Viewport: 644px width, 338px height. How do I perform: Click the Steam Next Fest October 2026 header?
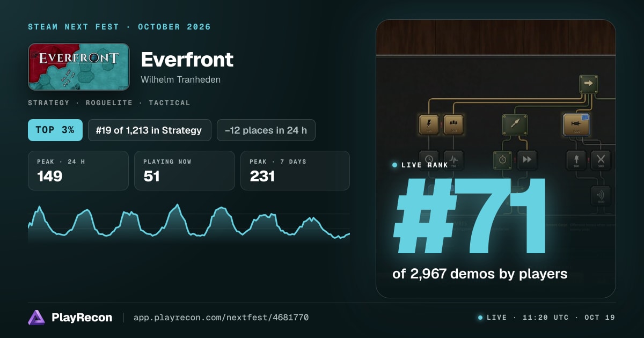coord(120,27)
